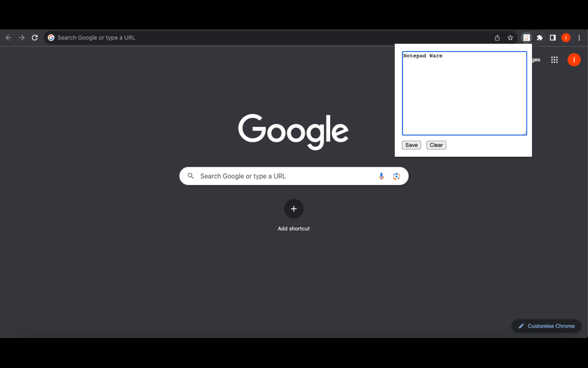Open Customise Chrome
Image resolution: width=588 pixels, height=368 pixels.
tap(546, 326)
